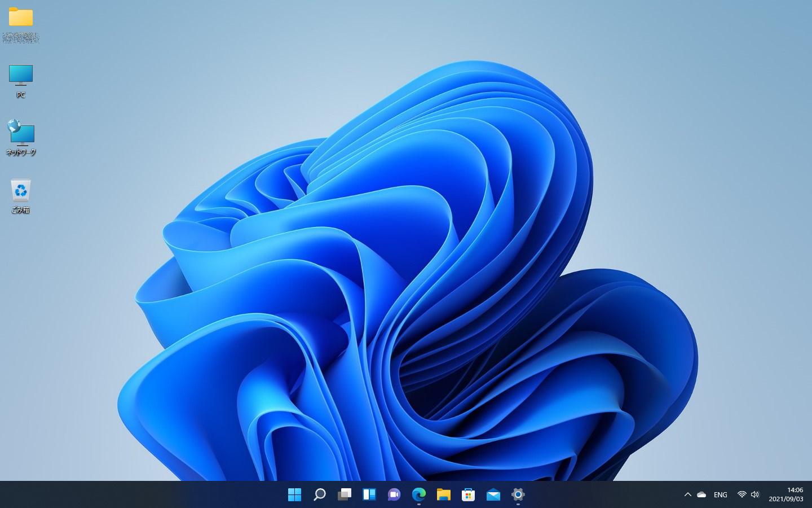Screen dimensions: 812x508
Task: Open the calendar from the clock
Action: pyautogui.click(x=786, y=494)
